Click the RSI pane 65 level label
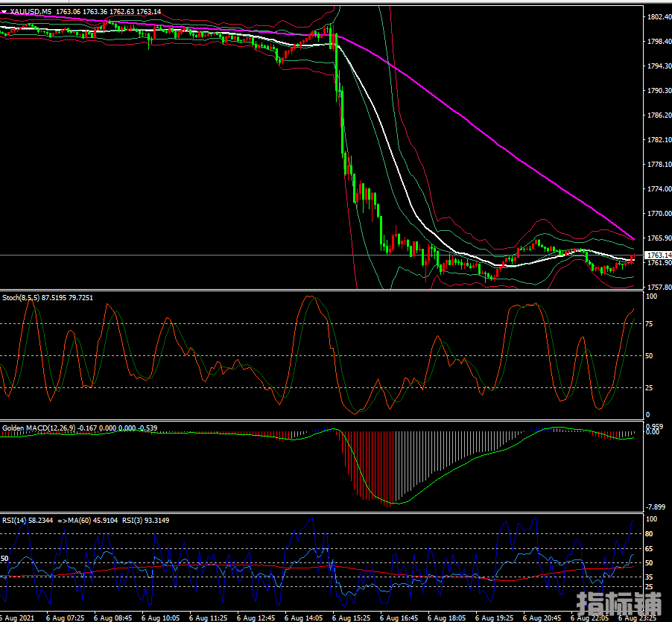The image size is (672, 622). 650,549
